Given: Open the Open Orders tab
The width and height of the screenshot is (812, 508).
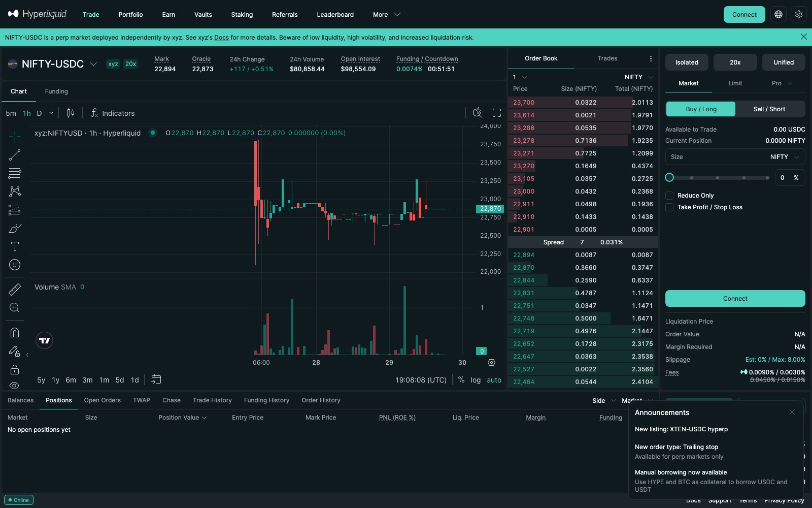Looking at the screenshot, I should [x=103, y=400].
